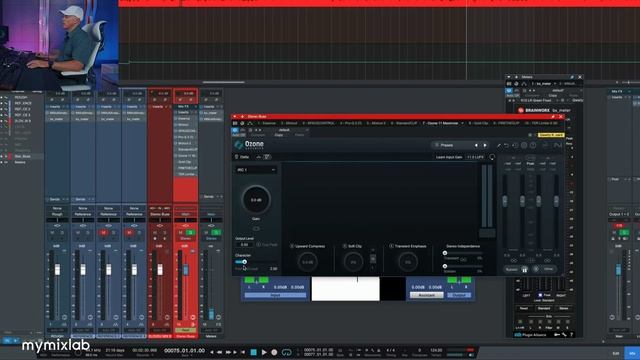Click ROUGH channel volume fader handle
This screenshot has width=640, height=360.
click(58, 269)
